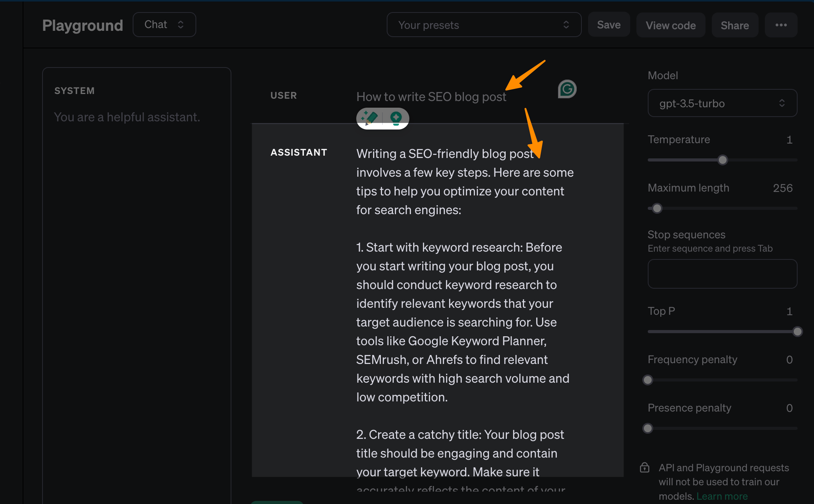The width and height of the screenshot is (814, 504).
Task: Click the Save button
Action: point(608,25)
